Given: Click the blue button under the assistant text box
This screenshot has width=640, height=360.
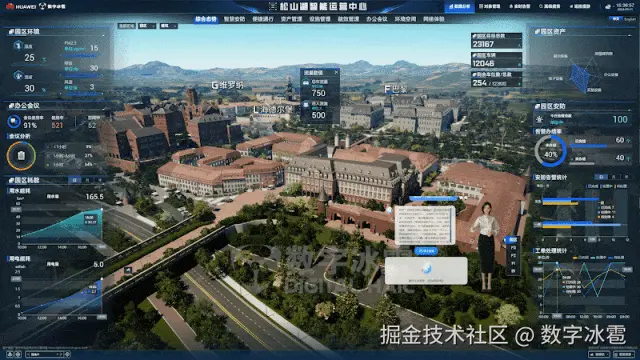Looking at the screenshot, I should point(425,251).
